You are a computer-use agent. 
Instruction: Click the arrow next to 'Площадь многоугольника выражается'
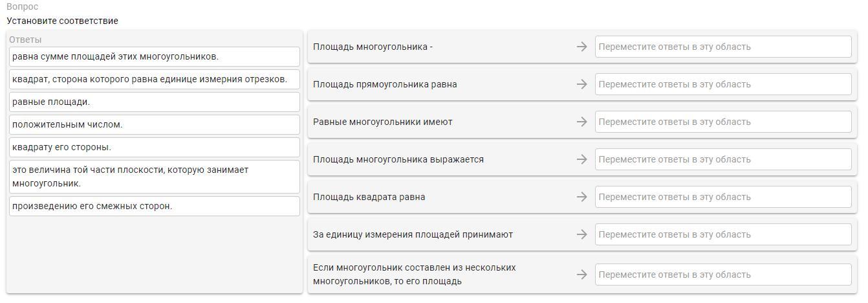pos(581,159)
